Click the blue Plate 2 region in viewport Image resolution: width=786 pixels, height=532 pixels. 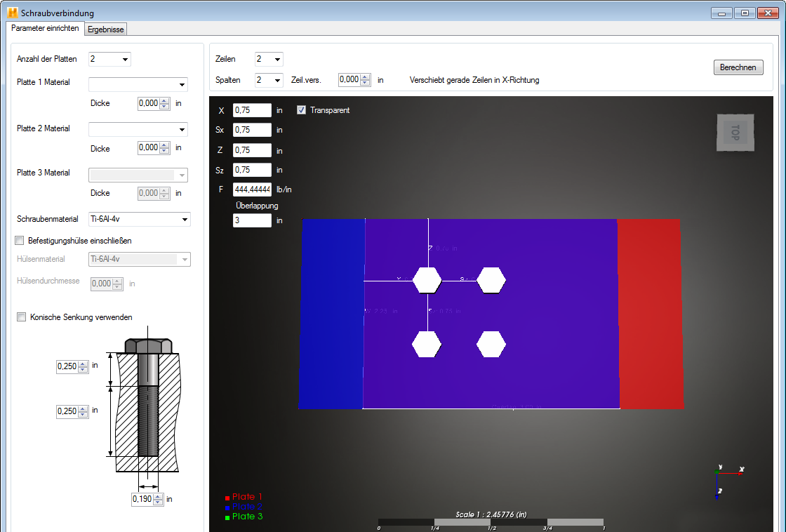[331, 314]
